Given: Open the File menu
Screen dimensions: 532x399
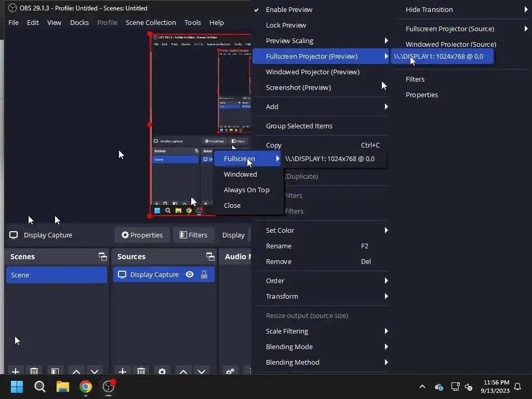Looking at the screenshot, I should click(14, 22).
